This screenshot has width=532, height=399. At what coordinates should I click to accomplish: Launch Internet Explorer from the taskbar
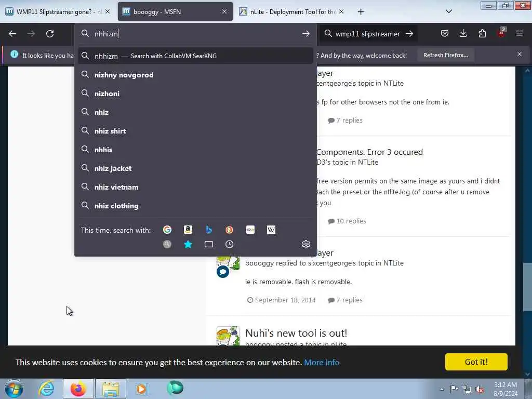[x=46, y=389]
